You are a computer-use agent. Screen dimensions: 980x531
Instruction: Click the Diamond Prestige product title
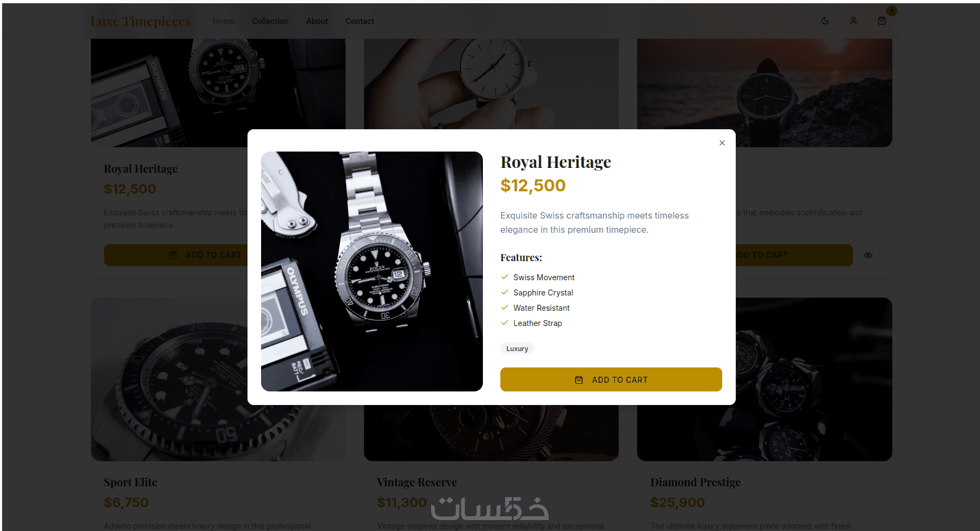point(695,482)
